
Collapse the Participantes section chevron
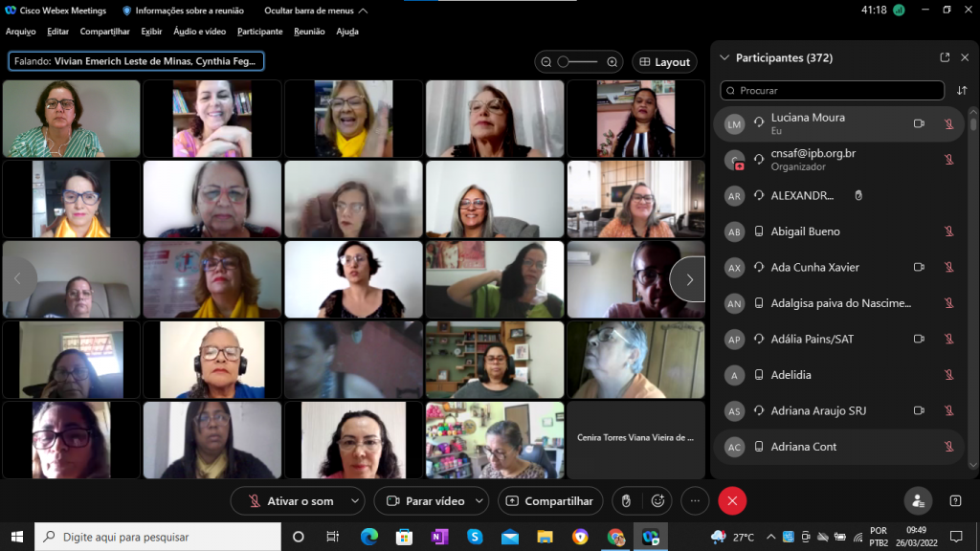[x=724, y=57]
